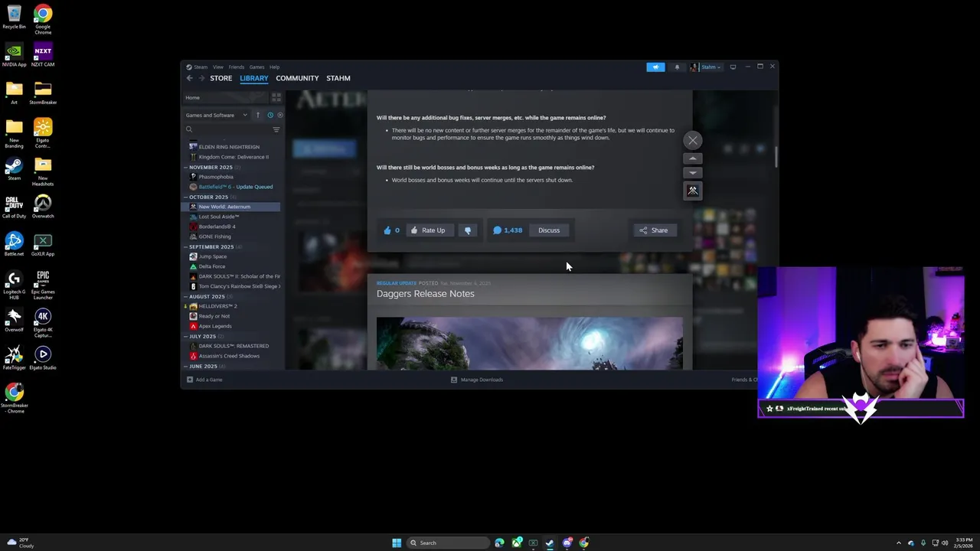980x551 pixels.
Task: Collapse the JULY 2025 group
Action: [x=185, y=336]
